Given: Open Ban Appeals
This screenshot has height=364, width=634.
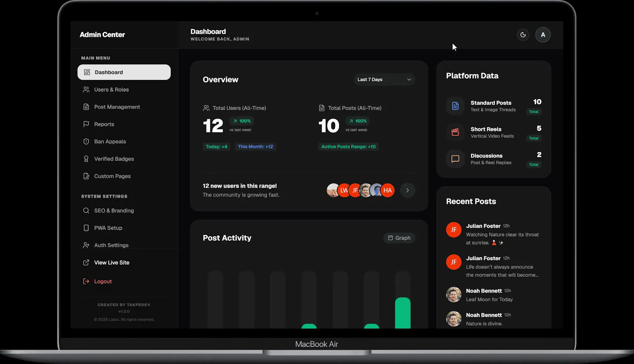Looking at the screenshot, I should coord(124,141).
